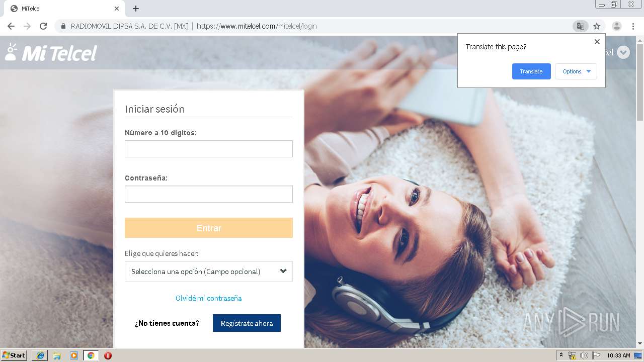The height and width of the screenshot is (362, 644).
Task: Focus the Contraseña password field
Action: click(209, 194)
